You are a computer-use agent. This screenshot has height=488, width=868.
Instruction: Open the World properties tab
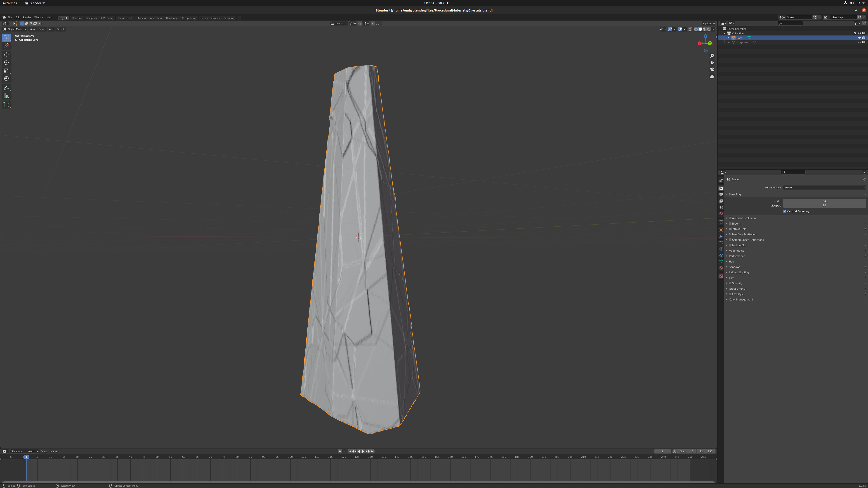point(721,214)
